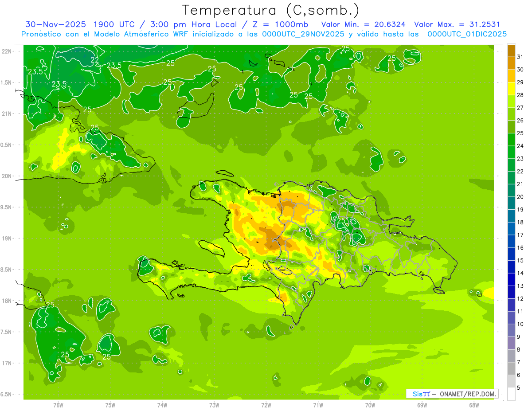Click legend value '19'
Screen dimensions: 532x411
point(520,210)
